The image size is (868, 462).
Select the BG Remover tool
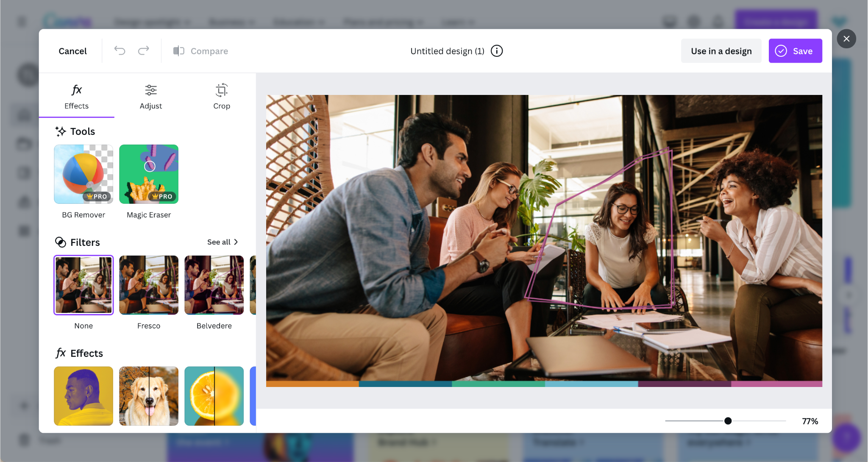point(83,175)
